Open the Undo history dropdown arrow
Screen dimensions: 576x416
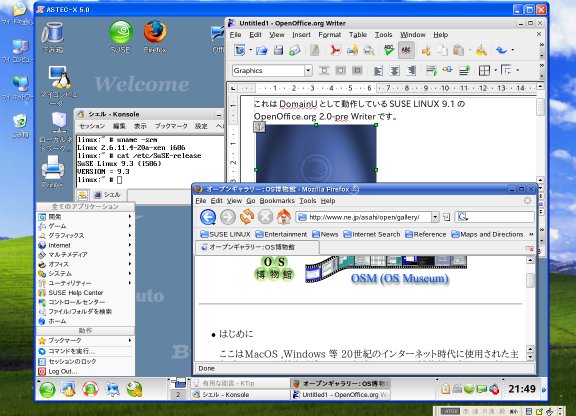point(512,50)
